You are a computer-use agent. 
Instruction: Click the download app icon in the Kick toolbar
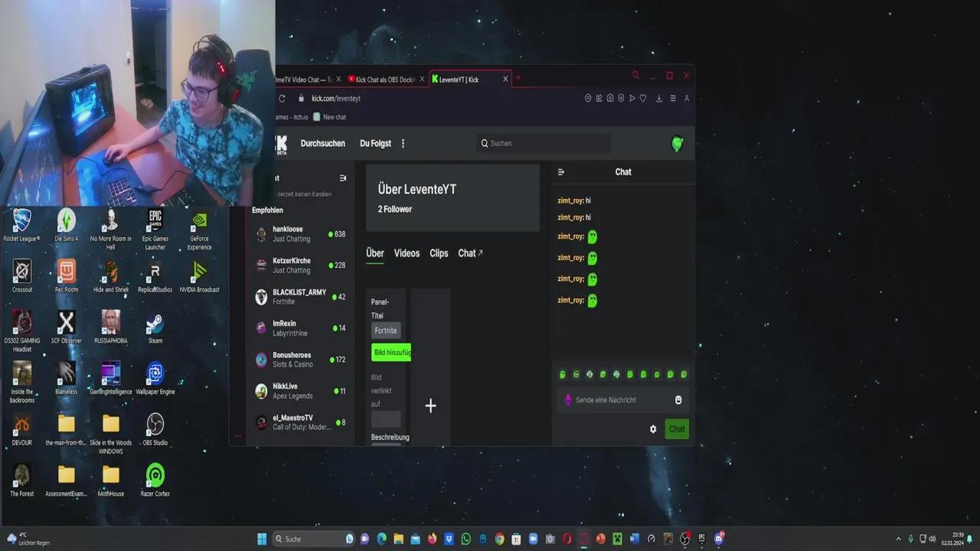pos(659,98)
